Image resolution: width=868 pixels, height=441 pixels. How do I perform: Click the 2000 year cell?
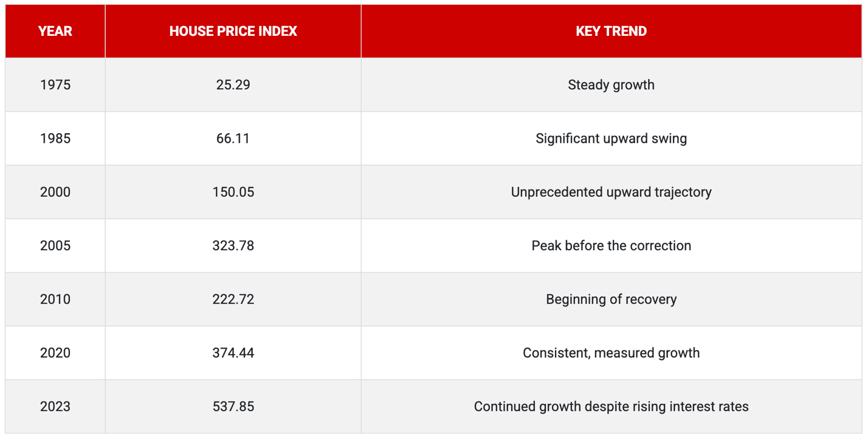pyautogui.click(x=55, y=192)
